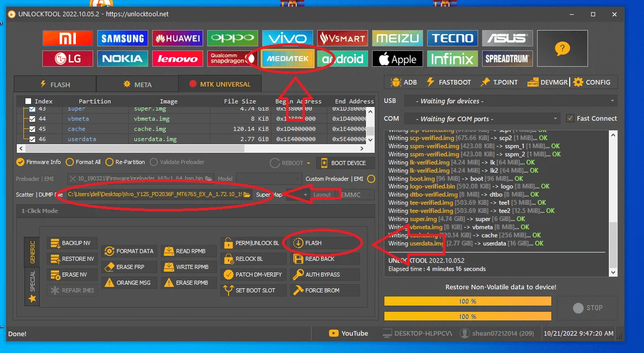This screenshot has width=644, height=353.
Task: Select the Qualcomm Snapdragon tile
Action: [x=233, y=59]
